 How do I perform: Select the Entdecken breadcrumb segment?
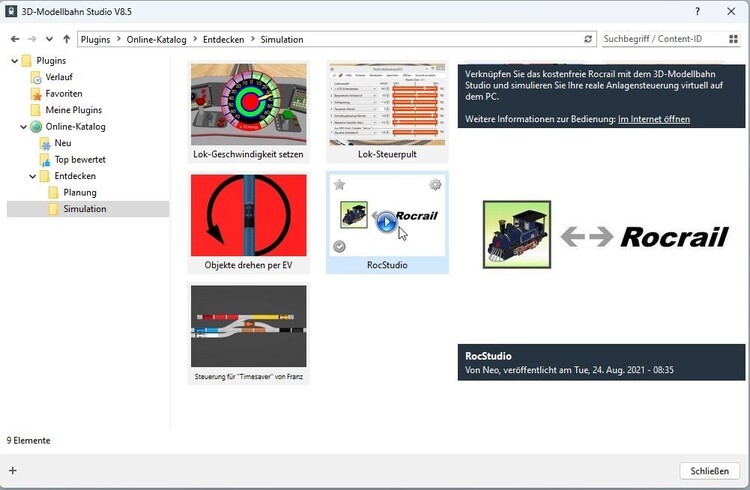[223, 40]
